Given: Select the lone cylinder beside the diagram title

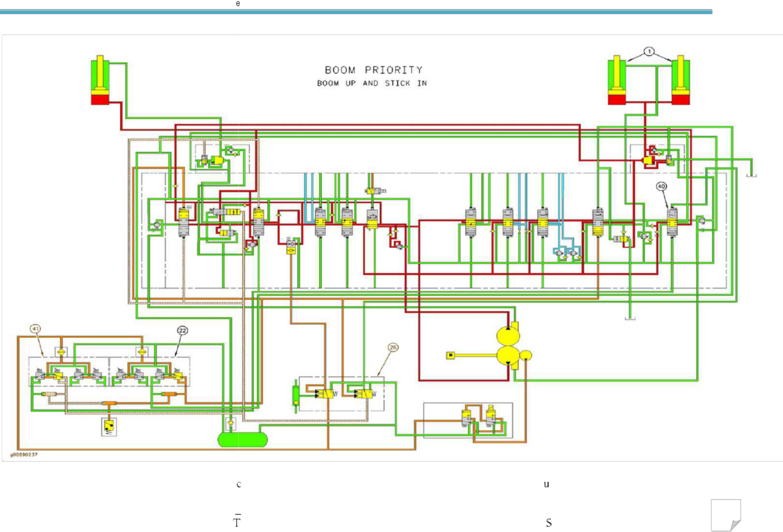Looking at the screenshot, I should tap(100, 80).
